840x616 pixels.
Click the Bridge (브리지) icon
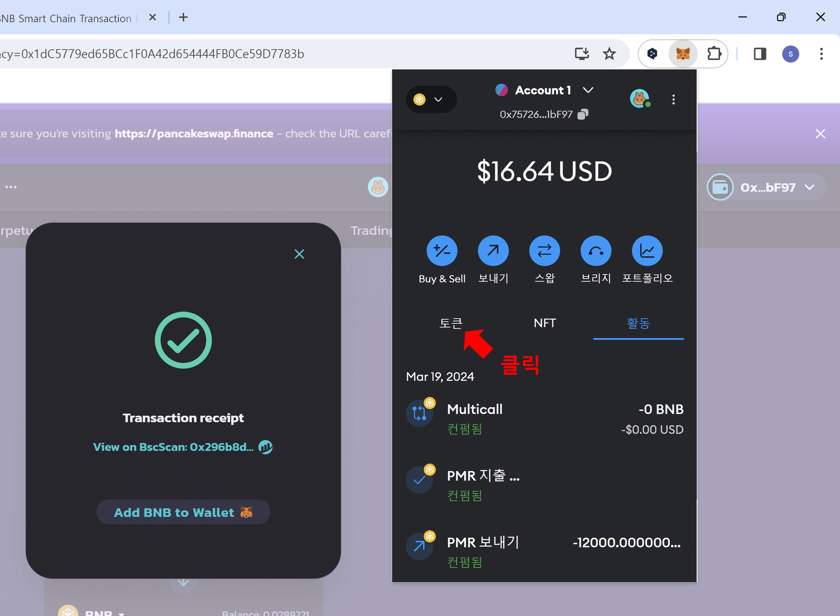[x=596, y=251]
